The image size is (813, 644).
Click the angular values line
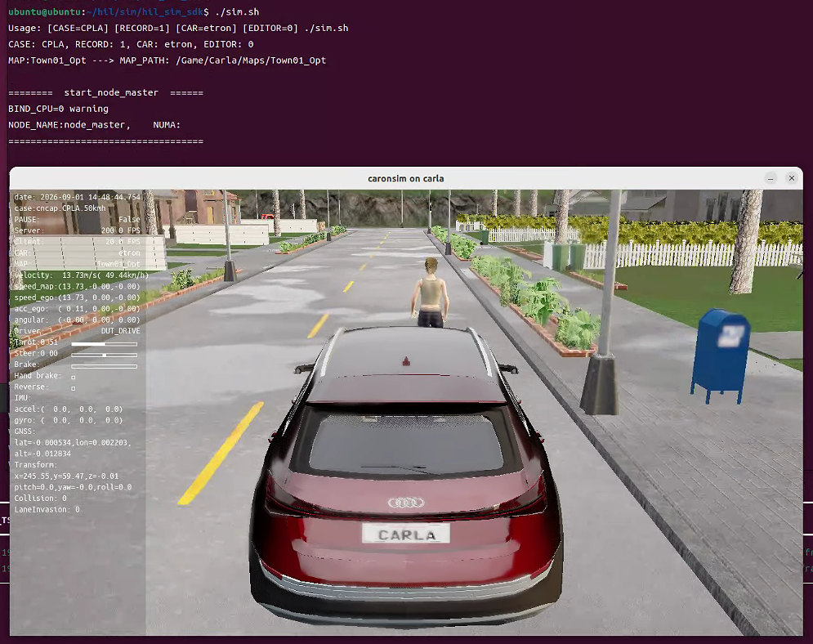click(77, 320)
